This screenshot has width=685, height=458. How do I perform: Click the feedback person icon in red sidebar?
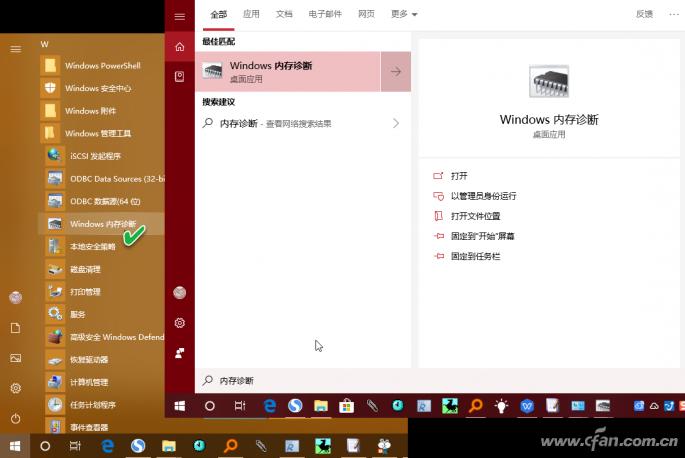tap(180, 353)
